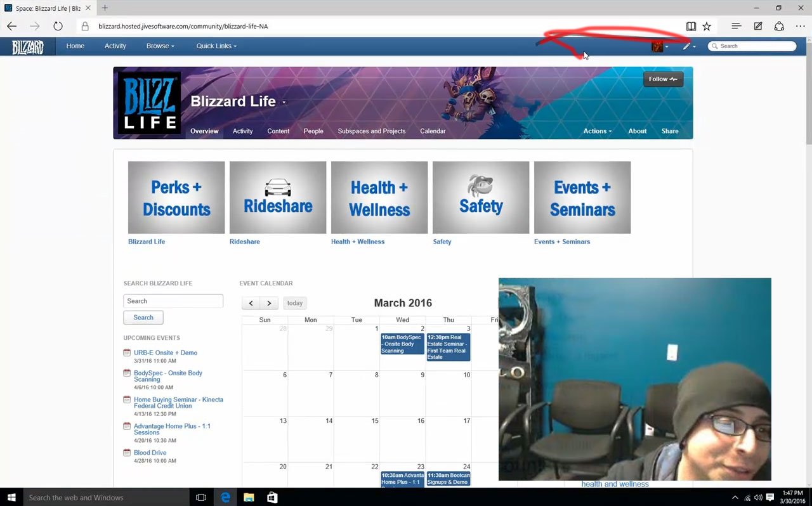Click the Windows taskbar search box

click(x=107, y=498)
